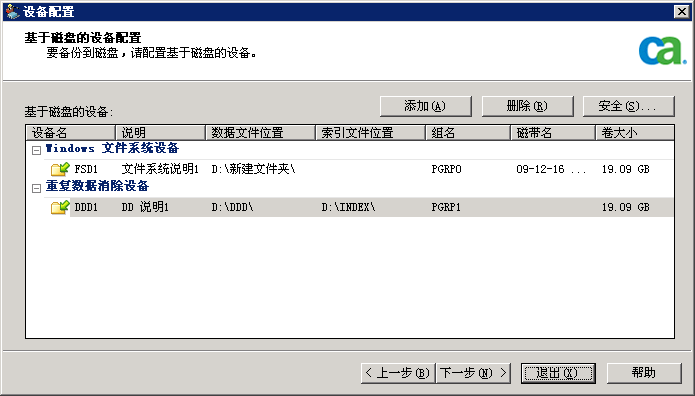Click the 数据文件位置 column header
This screenshot has width=695, height=396.
pos(261,133)
